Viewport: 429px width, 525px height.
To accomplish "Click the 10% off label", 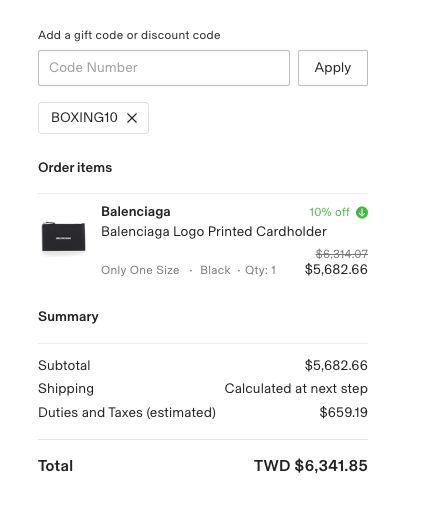I will click(x=329, y=212).
